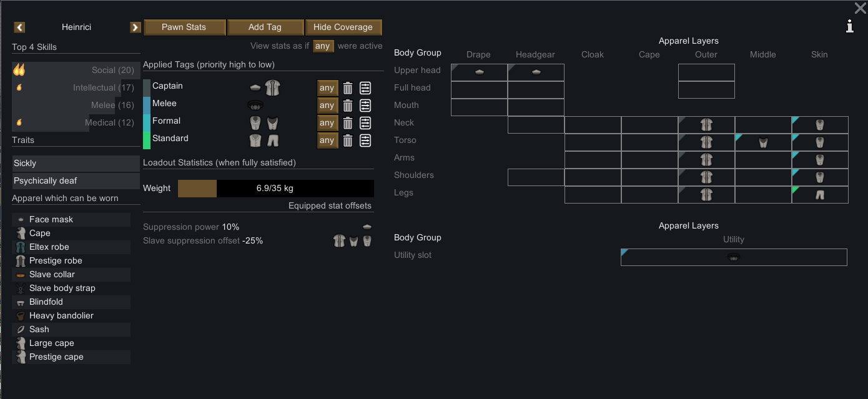
Task: Select Prestige cape in apparel list
Action: pos(71,357)
